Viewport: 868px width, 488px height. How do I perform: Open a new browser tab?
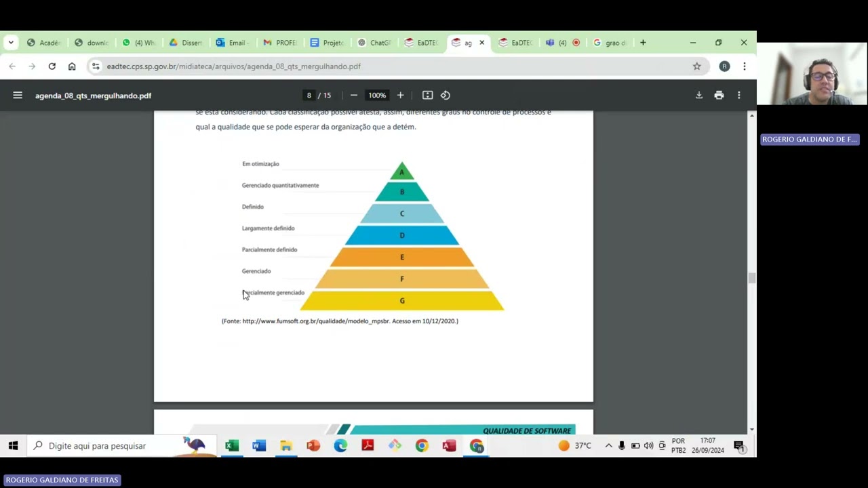coord(643,43)
